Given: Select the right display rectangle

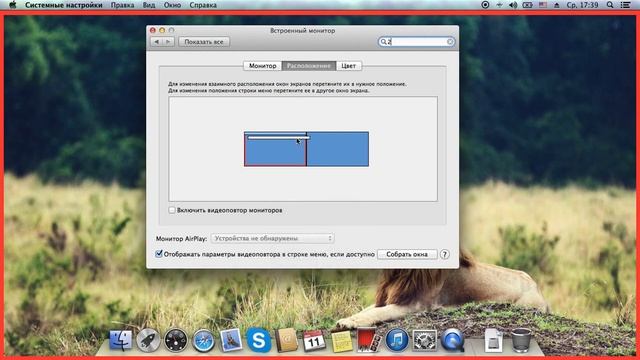Looking at the screenshot, I should (x=338, y=149).
